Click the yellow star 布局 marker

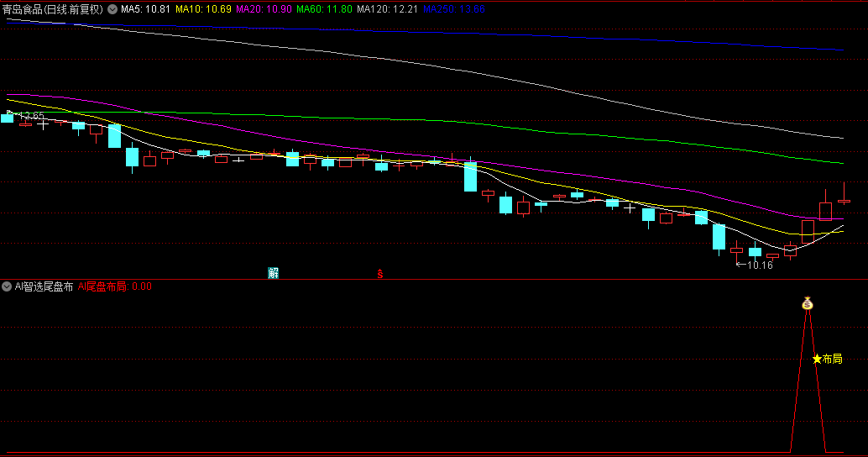pos(827,359)
